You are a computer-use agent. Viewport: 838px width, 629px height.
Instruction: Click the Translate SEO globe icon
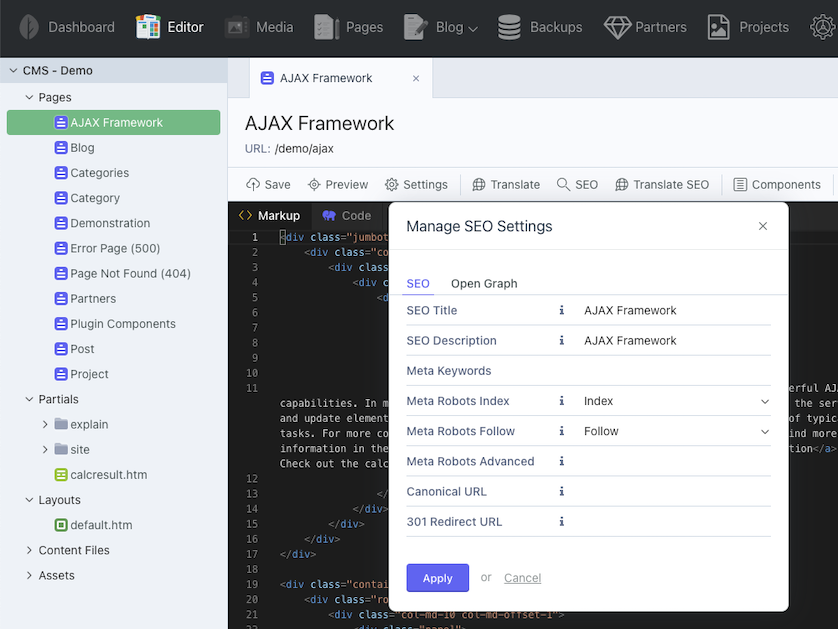click(x=622, y=184)
